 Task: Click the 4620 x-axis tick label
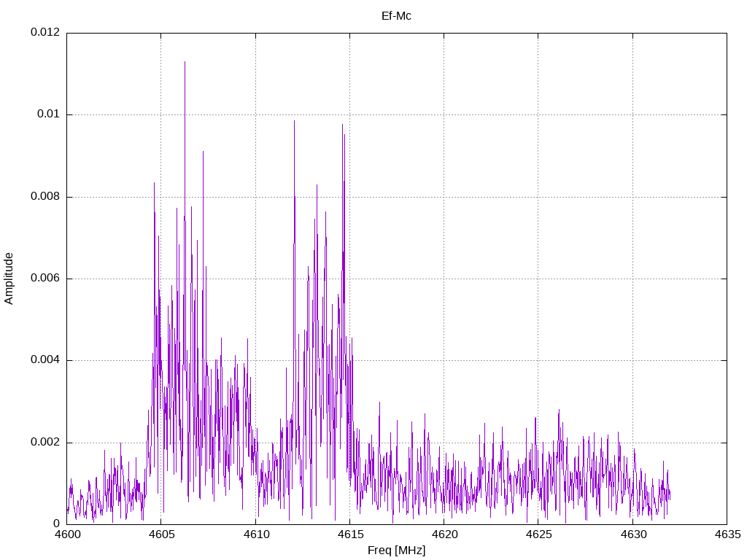pos(444,534)
